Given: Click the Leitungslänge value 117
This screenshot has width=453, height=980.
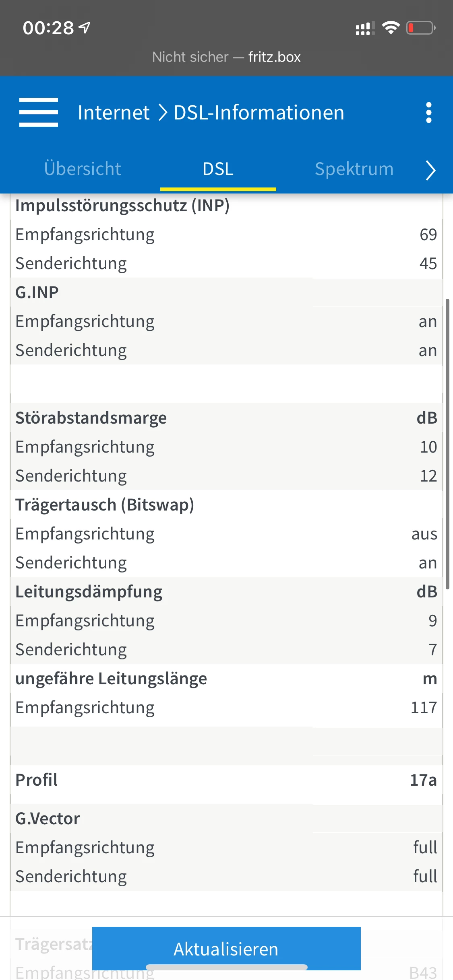Looking at the screenshot, I should pyautogui.click(x=424, y=708).
